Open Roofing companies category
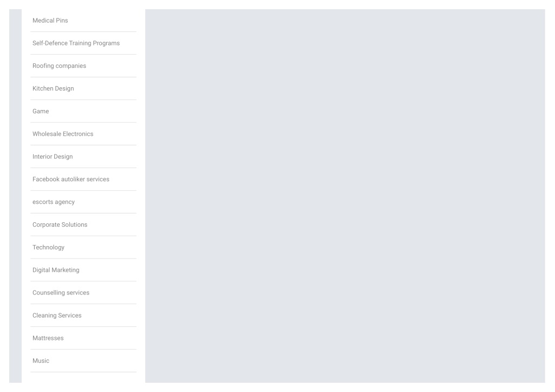Image resolution: width=555 pixels, height=392 pixels. click(x=59, y=66)
